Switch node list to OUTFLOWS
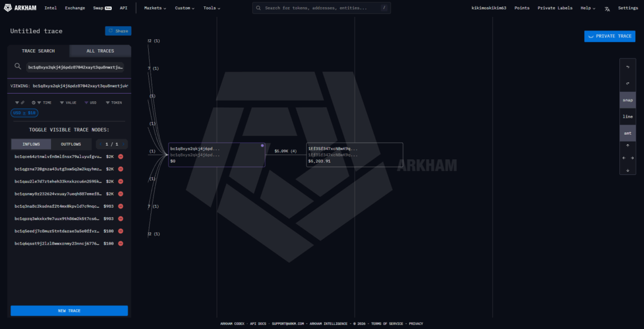This screenshot has height=329, width=644. coord(71,144)
